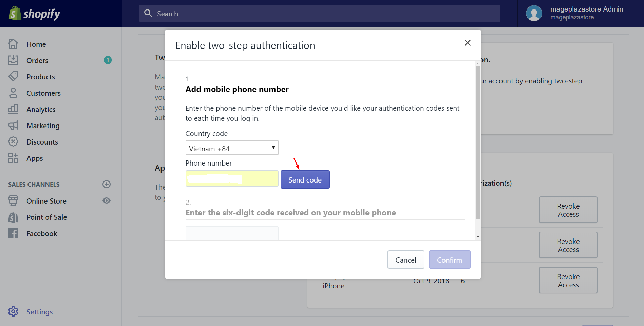Open Settings link in sidebar
This screenshot has height=326, width=644.
(40, 312)
